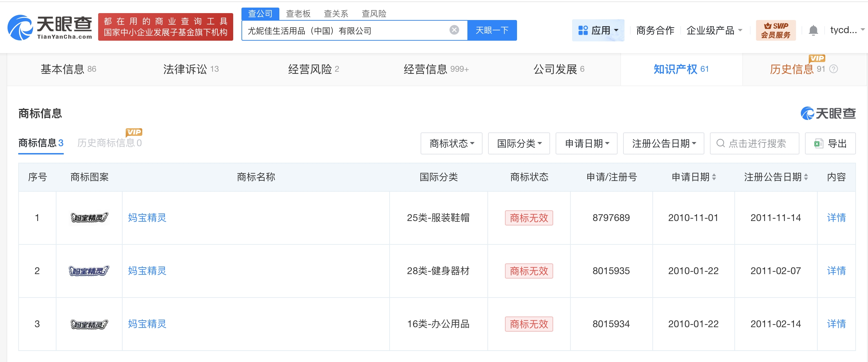Open the 应用 apps dropdown
The width and height of the screenshot is (868, 362).
tap(598, 30)
